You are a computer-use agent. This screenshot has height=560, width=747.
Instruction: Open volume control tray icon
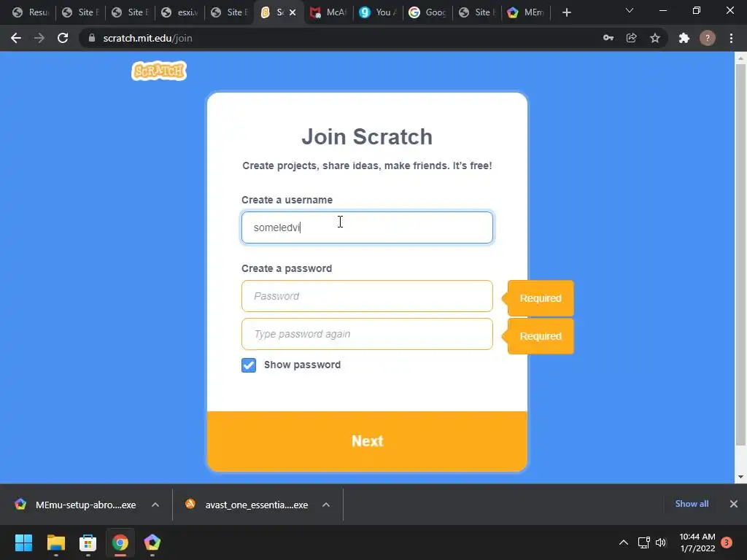661,542
